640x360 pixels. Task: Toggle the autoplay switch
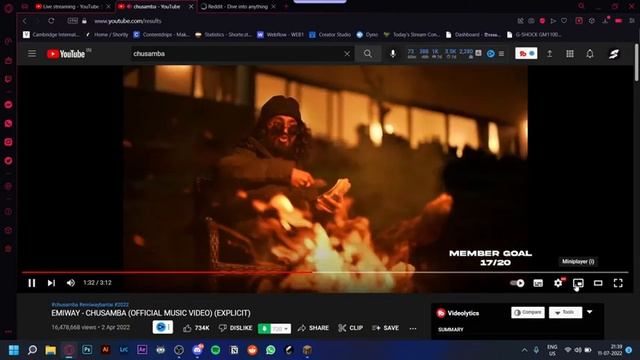point(517,283)
